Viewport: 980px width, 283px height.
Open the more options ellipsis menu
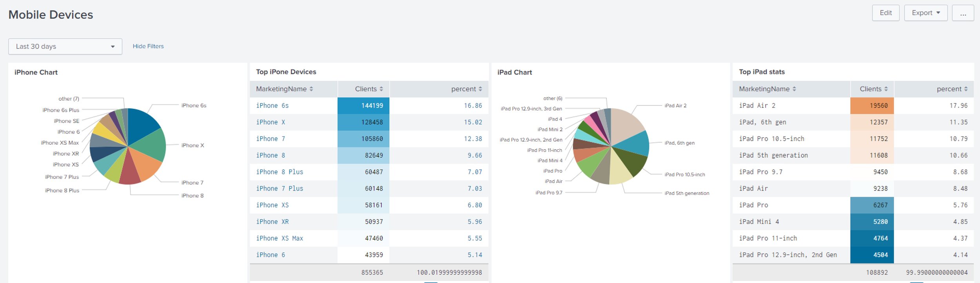pyautogui.click(x=963, y=13)
